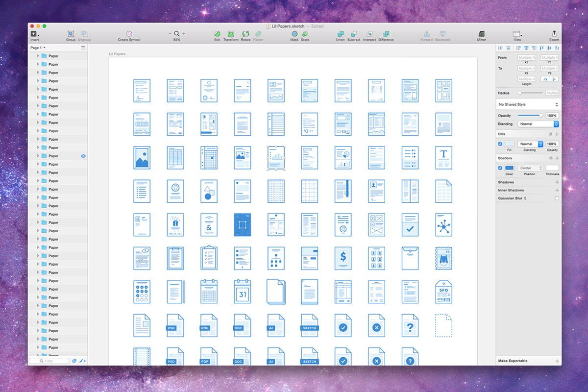Screen dimensions: 588x392
Task: Adjust the Radius slider
Action: [x=531, y=93]
